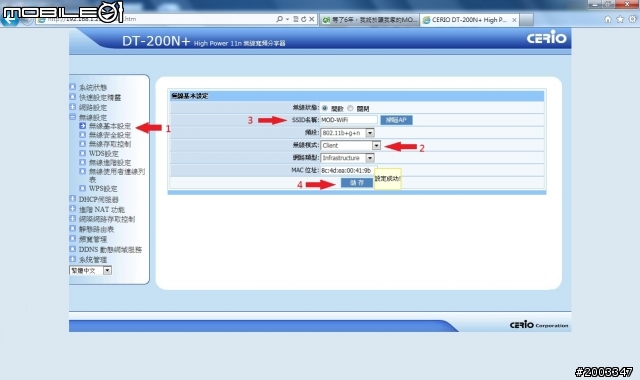
Task: Open a new blank browser tab
Action: click(x=527, y=20)
